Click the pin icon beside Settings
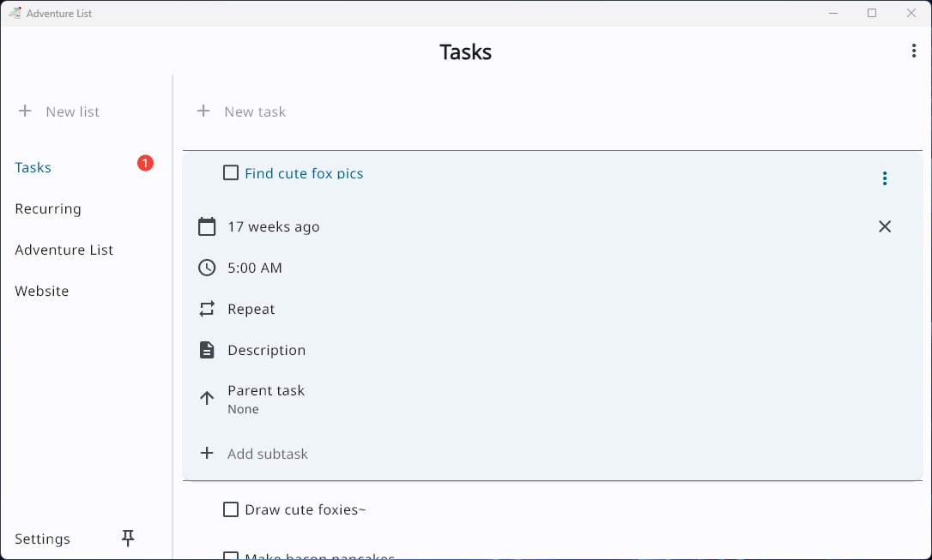 [x=128, y=538]
